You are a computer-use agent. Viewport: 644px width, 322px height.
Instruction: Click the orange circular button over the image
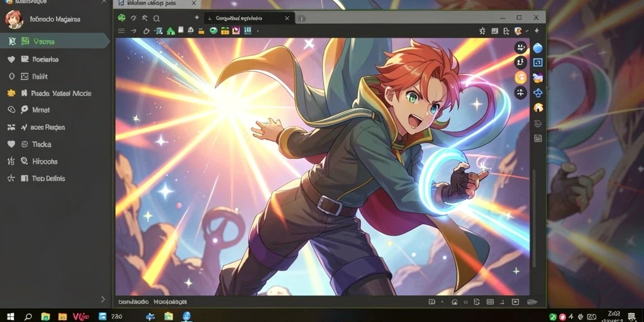(x=520, y=77)
